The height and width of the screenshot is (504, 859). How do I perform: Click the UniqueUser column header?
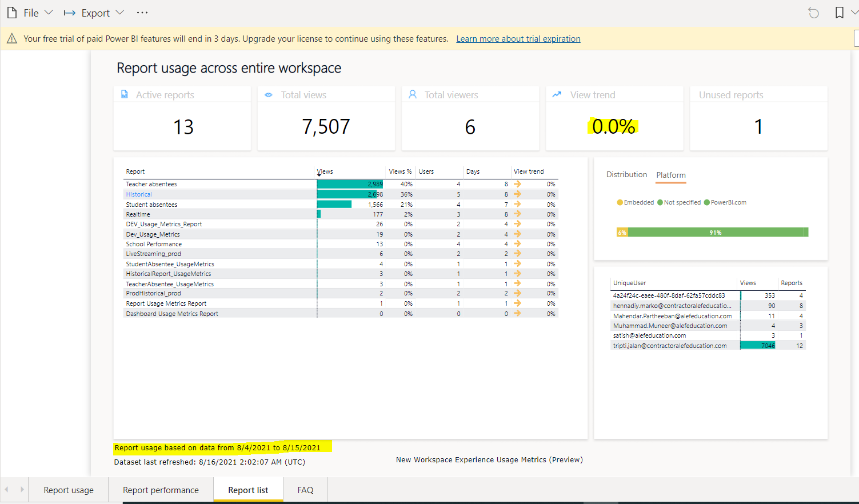tap(629, 283)
